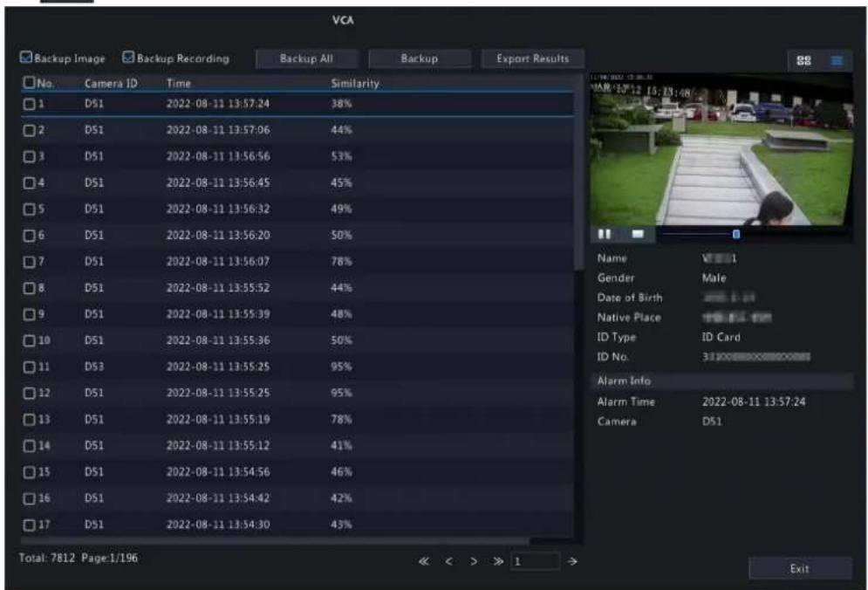Go to next results page

(x=474, y=561)
